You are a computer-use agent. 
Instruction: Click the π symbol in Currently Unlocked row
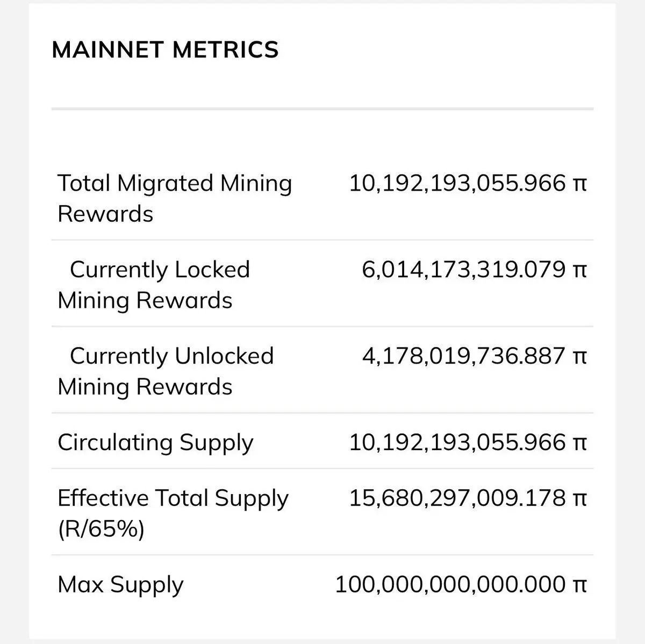579,357
